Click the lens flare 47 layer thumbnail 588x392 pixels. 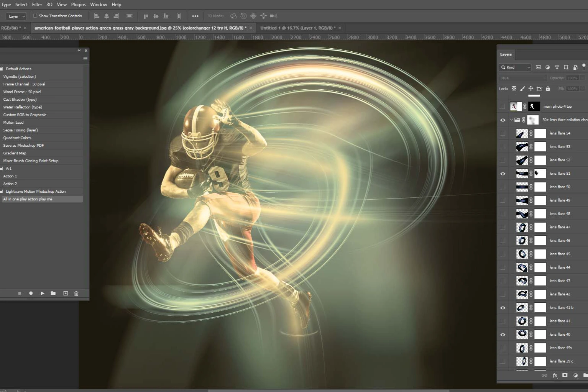tap(522, 227)
